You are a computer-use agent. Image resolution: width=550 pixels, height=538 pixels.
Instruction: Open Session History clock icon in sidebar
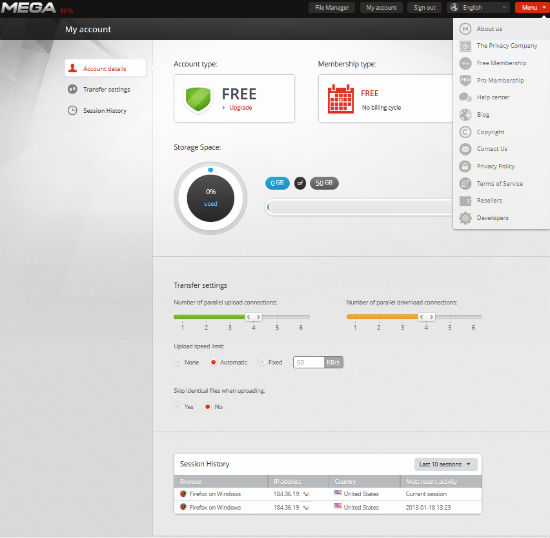(x=72, y=110)
